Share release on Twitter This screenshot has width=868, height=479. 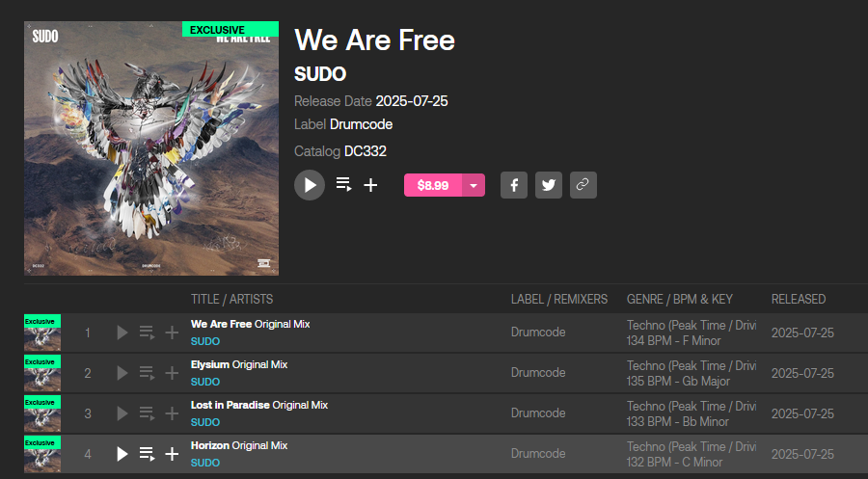point(549,185)
